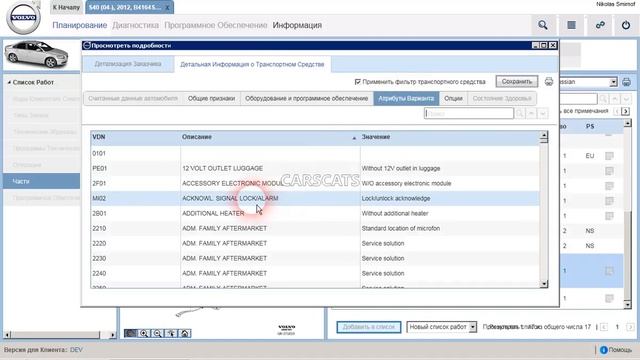Click the power icon in the top bar

626,25
